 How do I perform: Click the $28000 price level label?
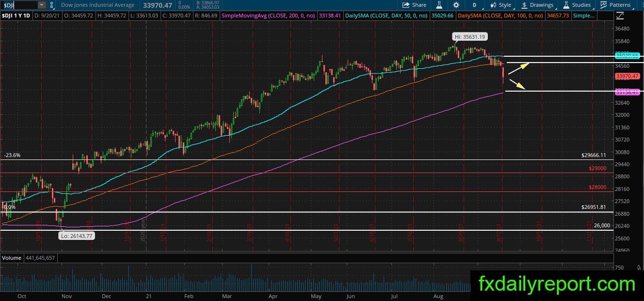pos(597,187)
